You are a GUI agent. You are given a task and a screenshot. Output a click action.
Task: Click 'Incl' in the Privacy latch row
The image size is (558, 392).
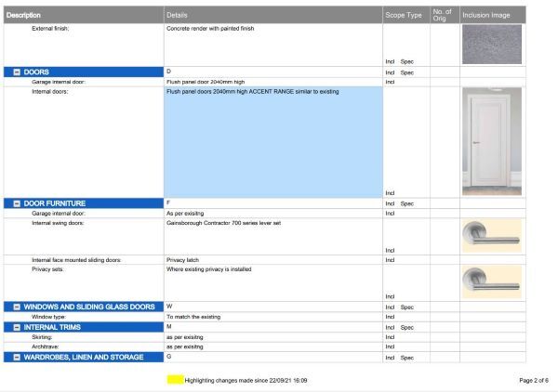[x=390, y=260]
